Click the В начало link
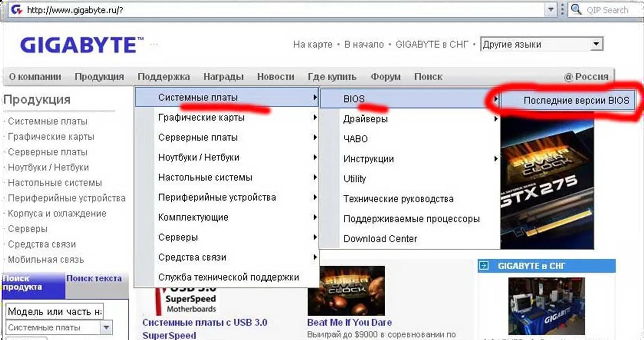The image size is (644, 340). [364, 45]
